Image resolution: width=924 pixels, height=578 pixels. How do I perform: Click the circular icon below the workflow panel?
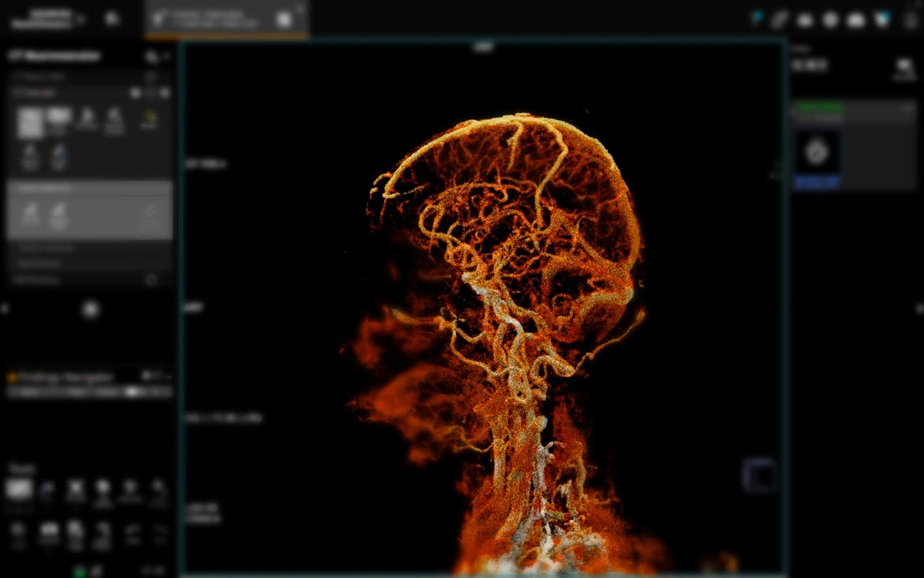(x=90, y=310)
